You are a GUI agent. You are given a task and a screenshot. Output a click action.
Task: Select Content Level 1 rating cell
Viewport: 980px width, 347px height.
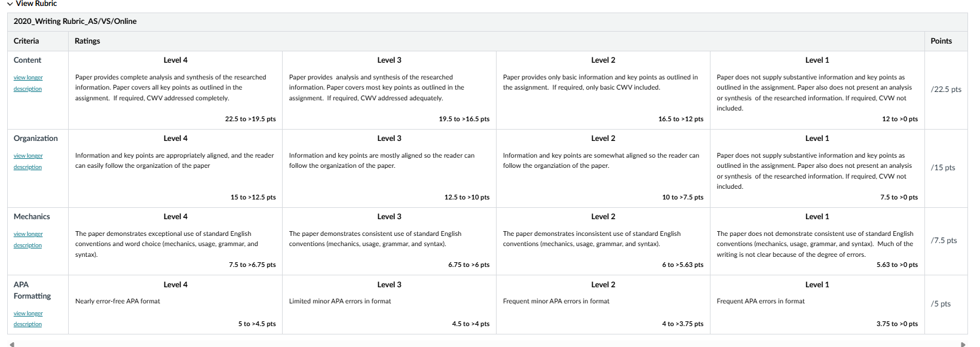tap(817, 90)
